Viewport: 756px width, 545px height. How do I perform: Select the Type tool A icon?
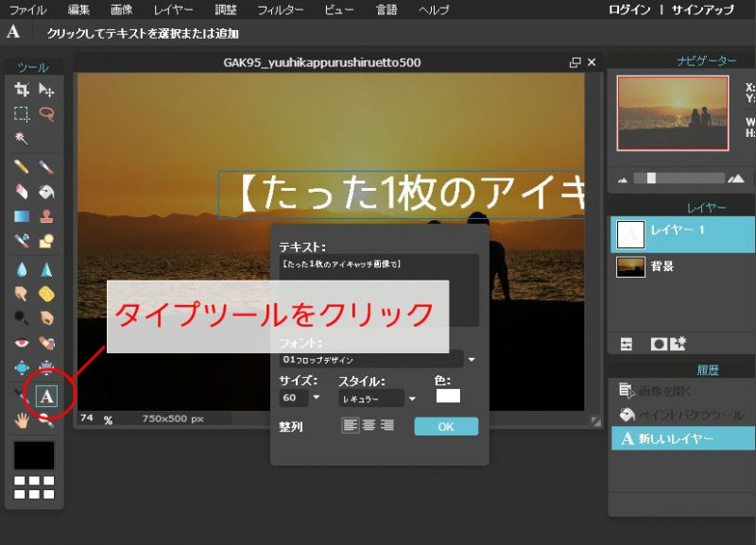(46, 396)
